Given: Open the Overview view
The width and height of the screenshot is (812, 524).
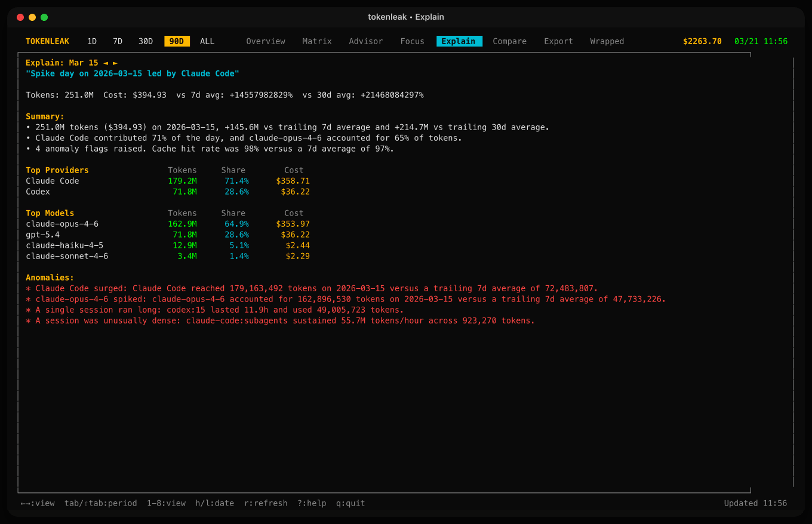Looking at the screenshot, I should pos(266,41).
